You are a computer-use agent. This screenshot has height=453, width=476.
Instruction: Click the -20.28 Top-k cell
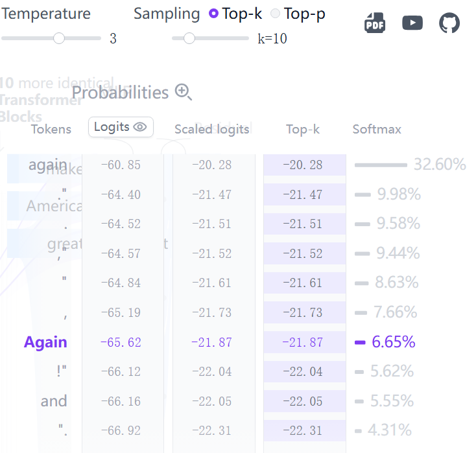click(x=305, y=165)
